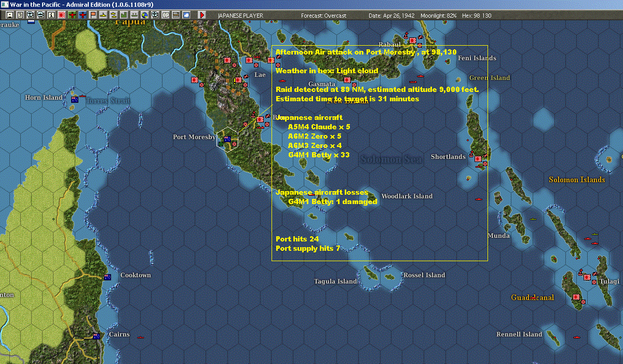The height and width of the screenshot is (364, 623).
Task: Click the green land shape toolbar icon
Action: pyautogui.click(x=124, y=15)
